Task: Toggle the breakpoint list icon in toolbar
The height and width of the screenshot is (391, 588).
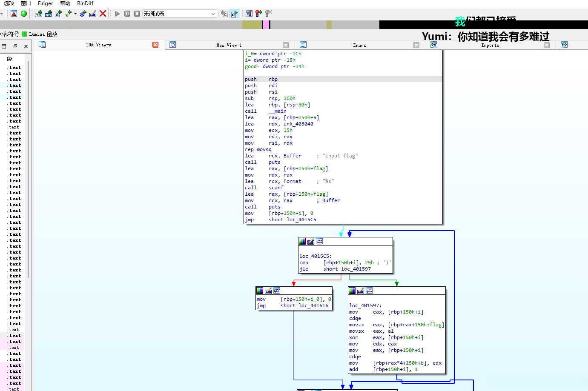Action: [249, 14]
